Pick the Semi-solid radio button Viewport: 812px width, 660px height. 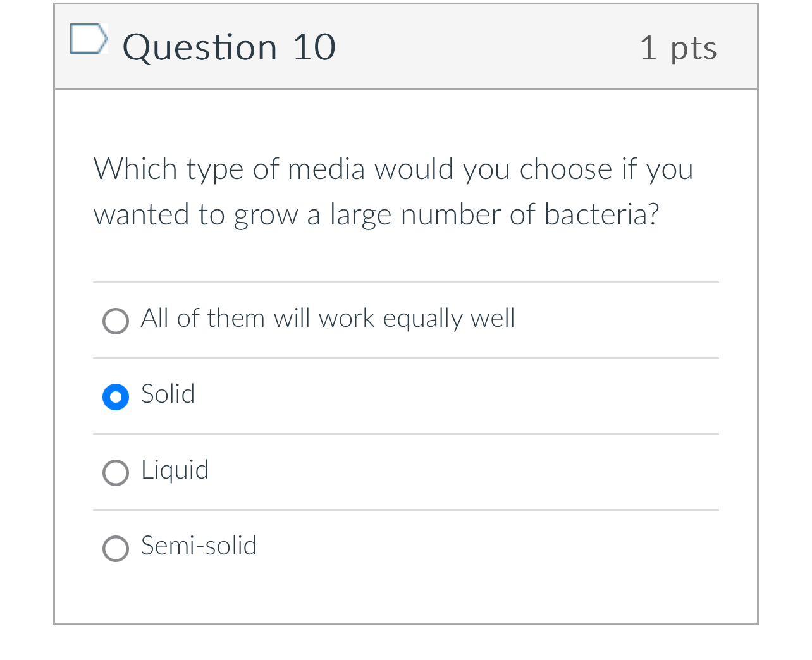coord(116,549)
